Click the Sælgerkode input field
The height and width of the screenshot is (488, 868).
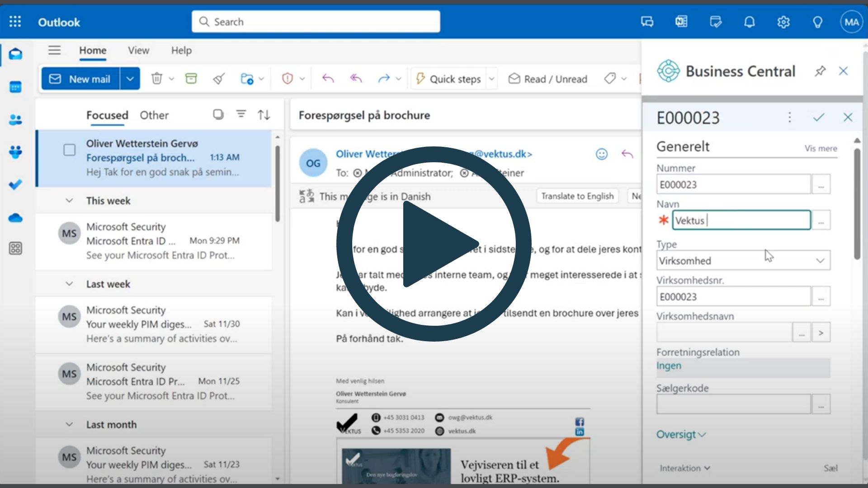[733, 404]
